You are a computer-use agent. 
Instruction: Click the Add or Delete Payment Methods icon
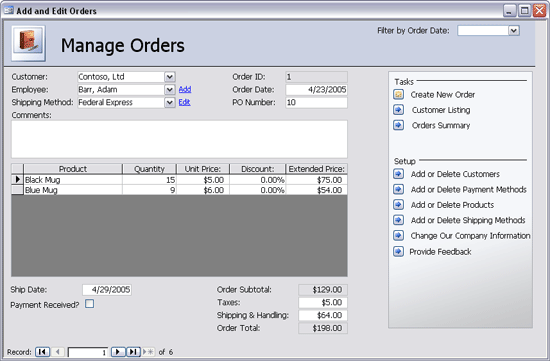pyautogui.click(x=398, y=189)
